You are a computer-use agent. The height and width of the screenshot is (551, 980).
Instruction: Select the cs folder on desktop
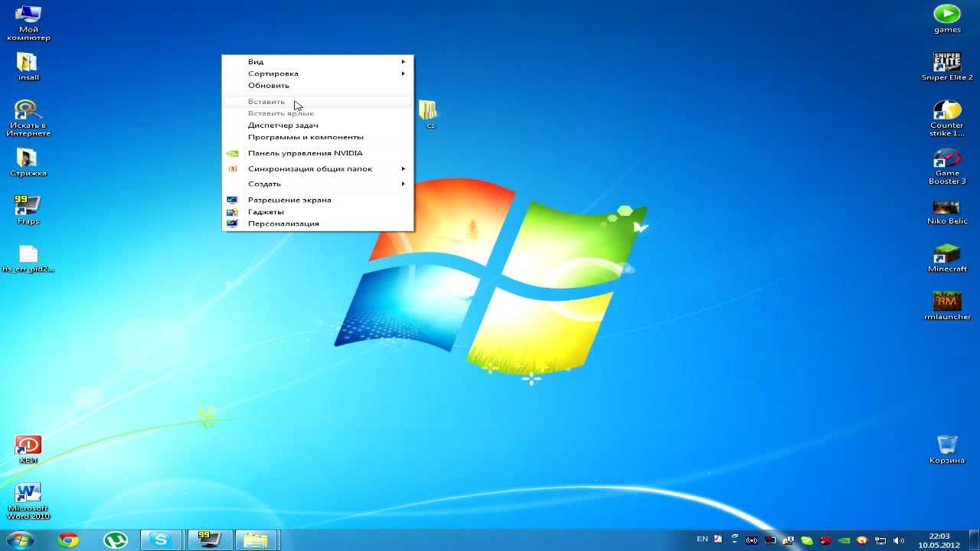click(x=430, y=114)
